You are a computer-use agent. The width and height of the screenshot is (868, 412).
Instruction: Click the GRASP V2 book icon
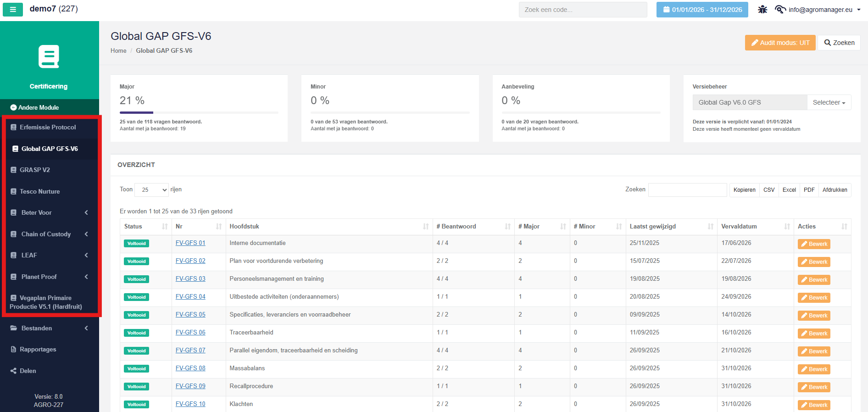(14, 170)
